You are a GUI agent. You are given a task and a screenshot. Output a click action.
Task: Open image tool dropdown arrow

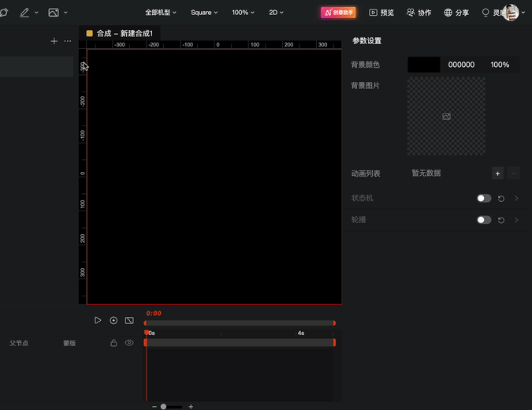point(65,13)
